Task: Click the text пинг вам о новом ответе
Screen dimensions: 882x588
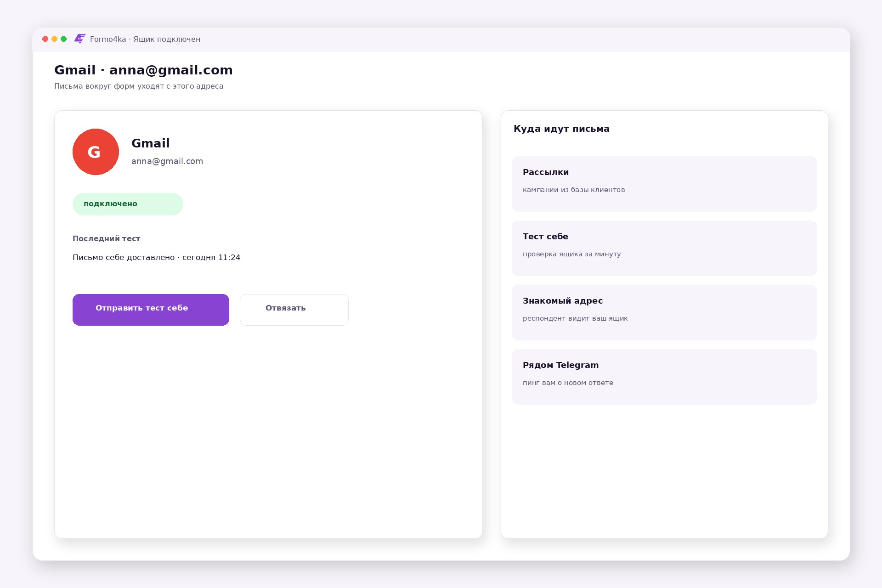Action: tap(568, 383)
